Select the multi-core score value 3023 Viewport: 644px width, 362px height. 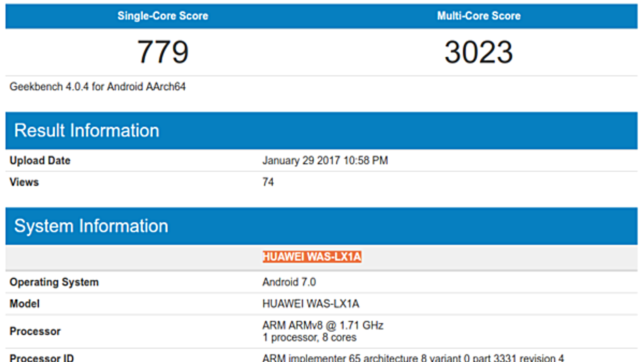coord(479,52)
